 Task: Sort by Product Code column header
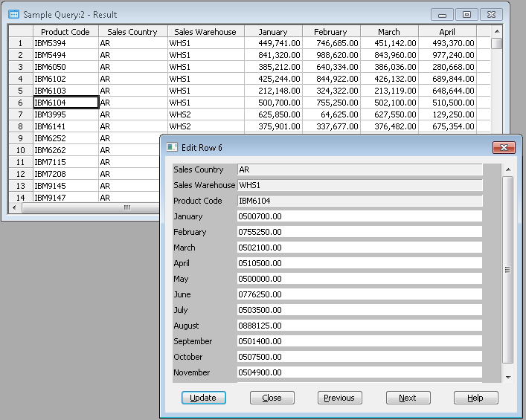pyautogui.click(x=65, y=32)
